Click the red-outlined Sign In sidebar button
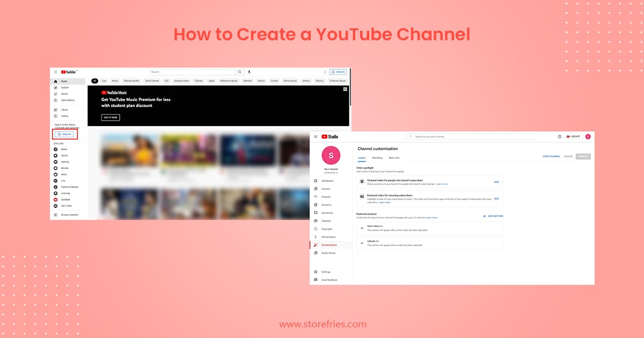 pyautogui.click(x=64, y=134)
